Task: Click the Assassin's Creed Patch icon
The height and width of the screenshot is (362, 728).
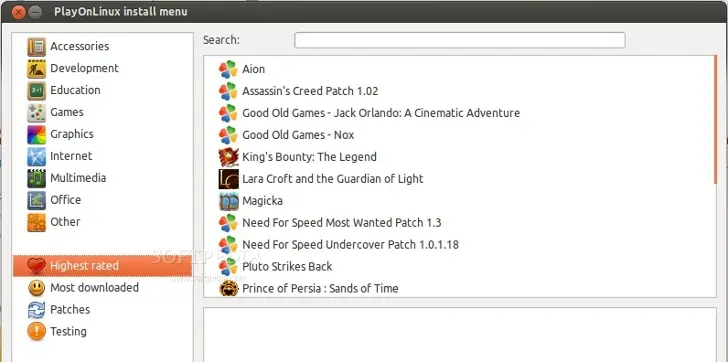Action: (228, 91)
